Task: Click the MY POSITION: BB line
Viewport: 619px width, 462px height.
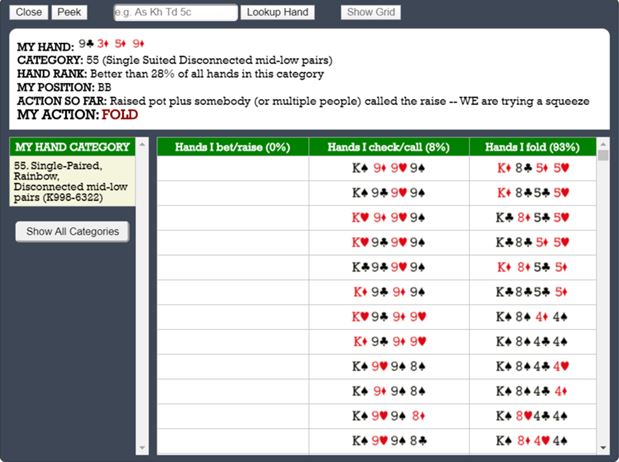Action: (x=64, y=87)
